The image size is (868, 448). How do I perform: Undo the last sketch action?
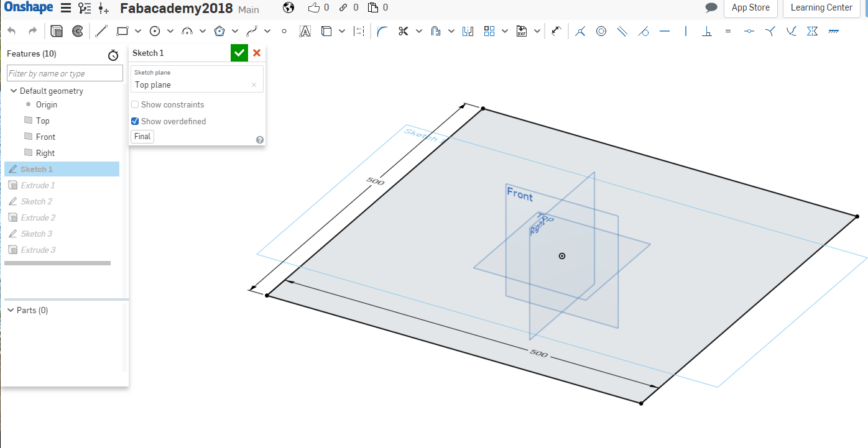tap(11, 31)
